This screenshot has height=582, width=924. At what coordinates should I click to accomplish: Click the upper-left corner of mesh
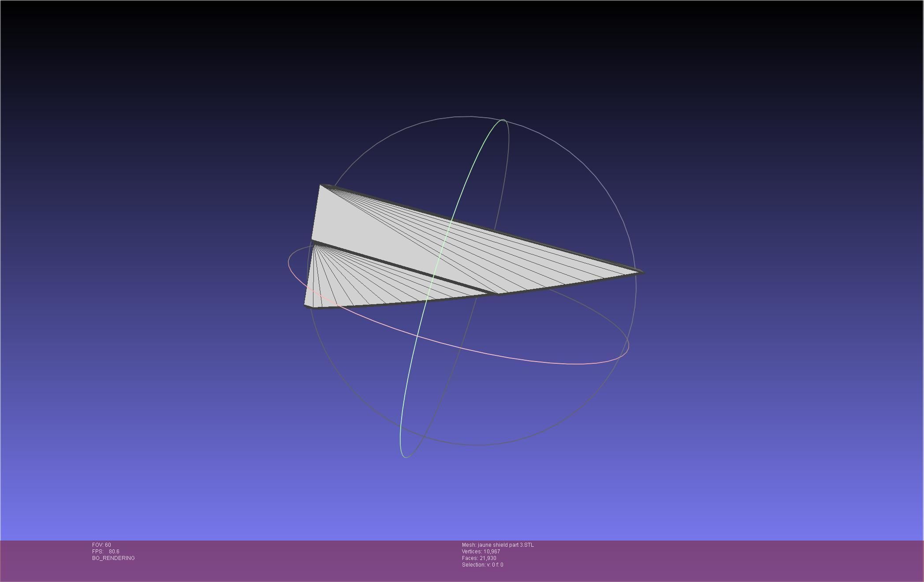point(321,186)
